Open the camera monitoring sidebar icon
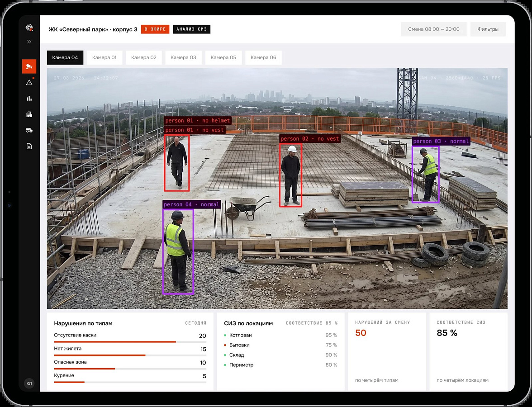 (x=29, y=66)
